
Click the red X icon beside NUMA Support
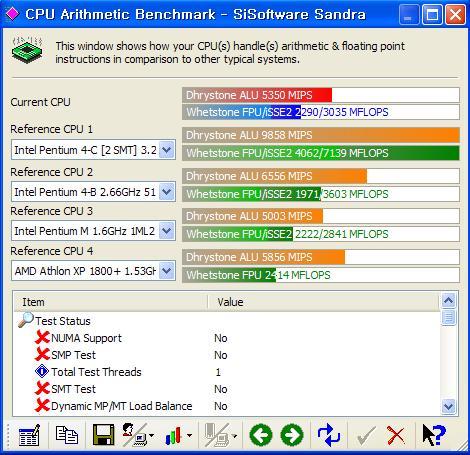tap(42, 337)
